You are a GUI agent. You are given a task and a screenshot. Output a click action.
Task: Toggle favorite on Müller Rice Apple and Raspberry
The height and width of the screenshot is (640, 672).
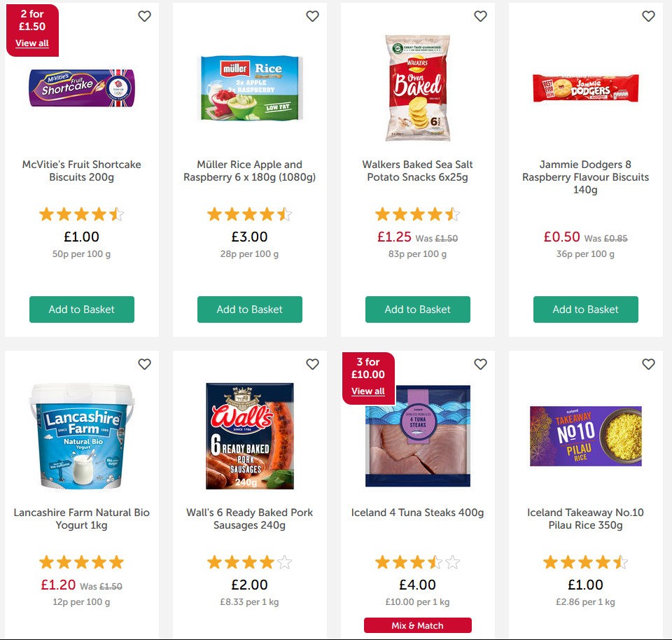pyautogui.click(x=312, y=15)
